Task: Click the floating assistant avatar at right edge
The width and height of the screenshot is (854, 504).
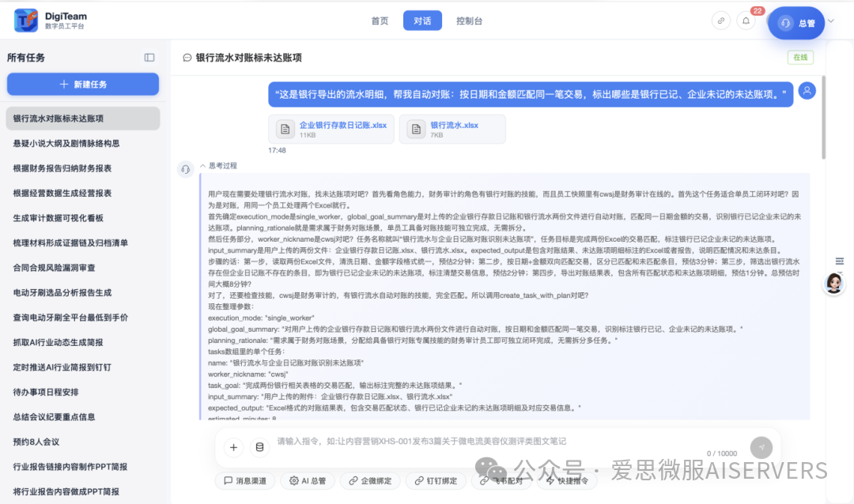Action: 834,283
